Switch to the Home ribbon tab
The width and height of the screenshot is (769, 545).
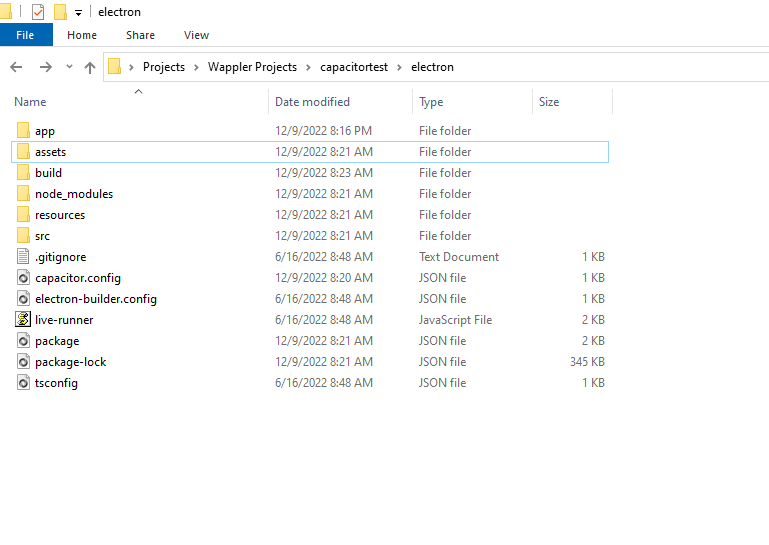(x=82, y=35)
